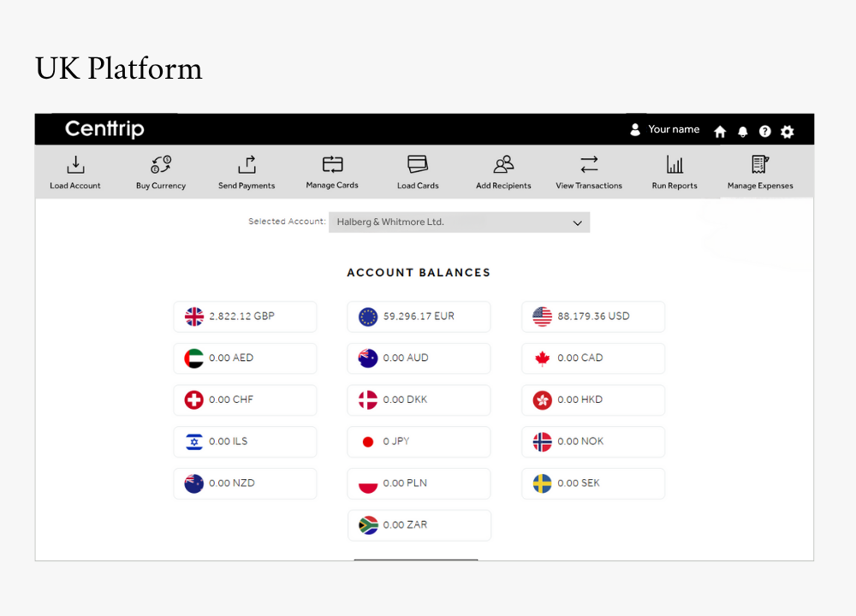This screenshot has width=856, height=616.
Task: Select the 0.00 CHF balance text
Action: (231, 400)
